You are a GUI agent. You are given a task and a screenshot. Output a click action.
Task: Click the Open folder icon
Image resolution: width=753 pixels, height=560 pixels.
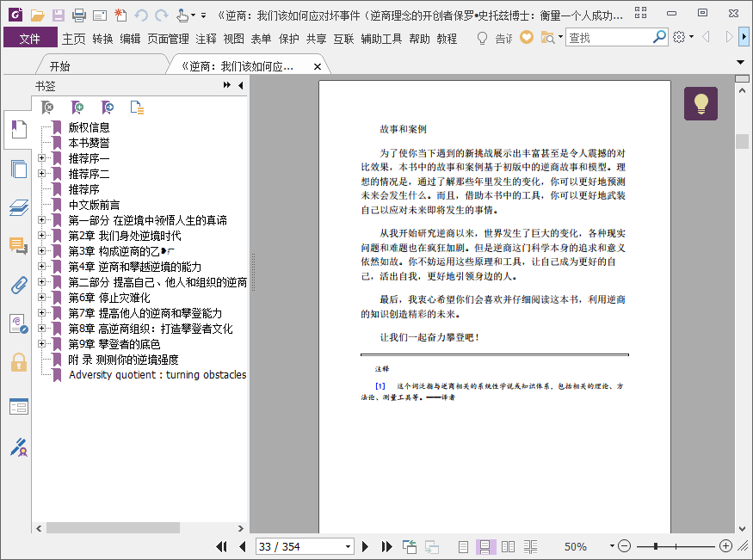(x=38, y=15)
